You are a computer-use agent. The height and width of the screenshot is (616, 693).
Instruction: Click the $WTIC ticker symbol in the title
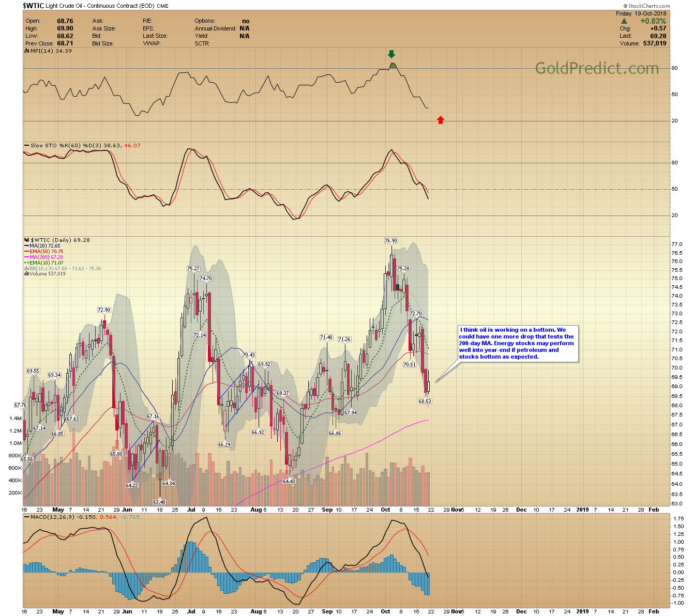tap(33, 6)
